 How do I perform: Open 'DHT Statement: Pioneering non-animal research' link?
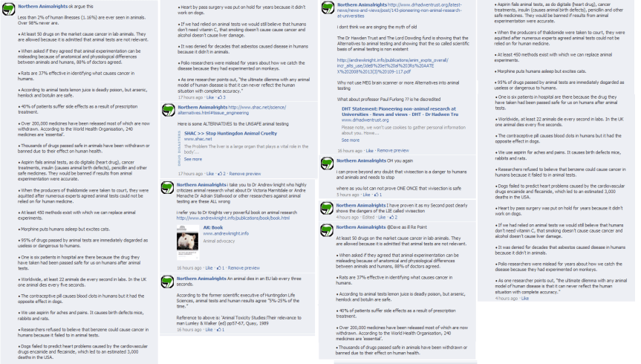[x=400, y=111]
